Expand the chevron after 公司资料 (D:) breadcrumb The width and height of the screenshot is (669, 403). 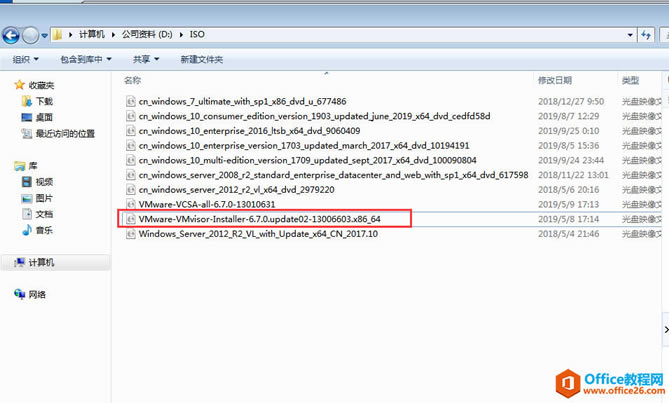(x=181, y=35)
